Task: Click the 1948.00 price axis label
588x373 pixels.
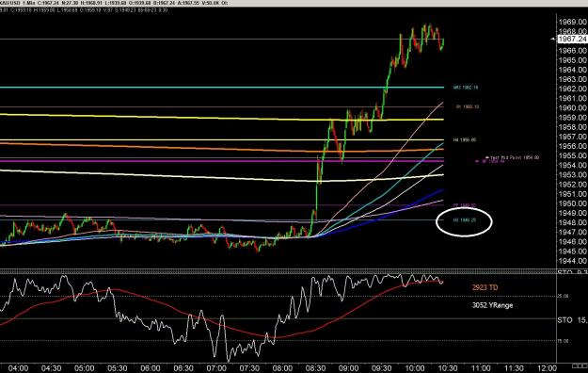Action: tap(573, 222)
